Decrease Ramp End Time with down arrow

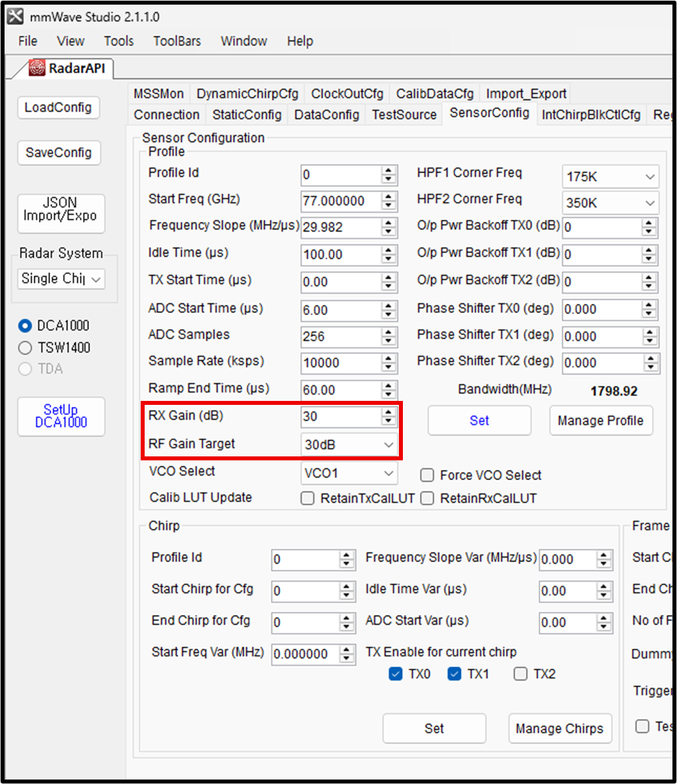(x=388, y=395)
